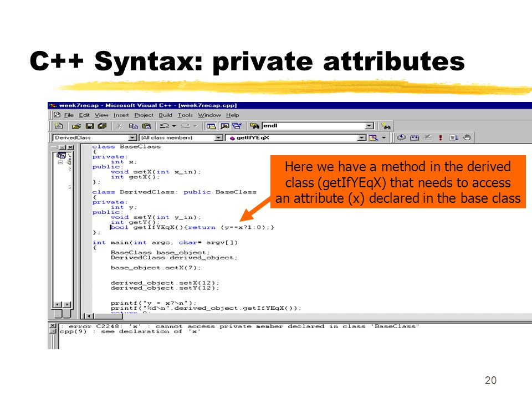
Task: Click the 'see declaration of x' output line
Action: (130, 331)
